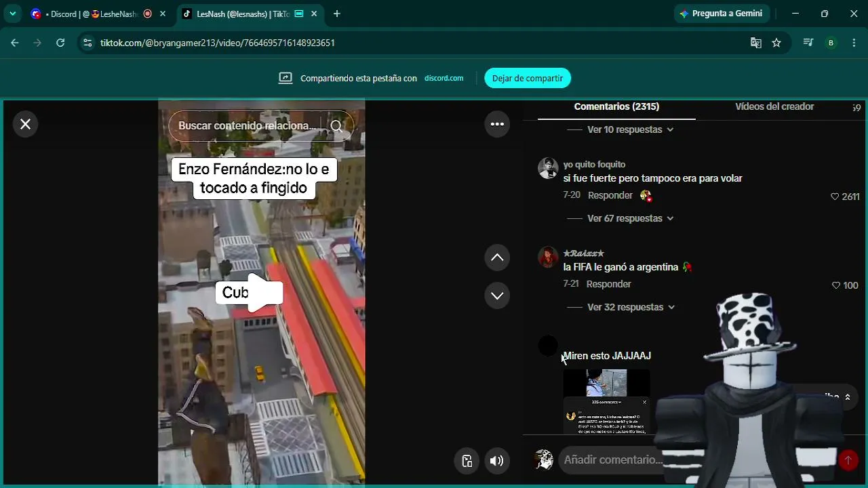Viewport: 868px width, 488px height.
Task: Open the discord.com link in the sharing bar
Action: coord(444,78)
